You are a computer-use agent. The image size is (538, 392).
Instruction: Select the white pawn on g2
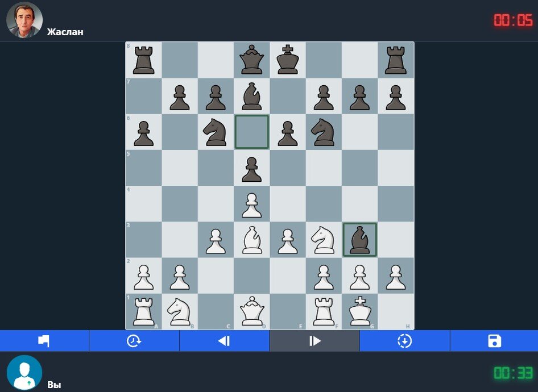point(359,277)
